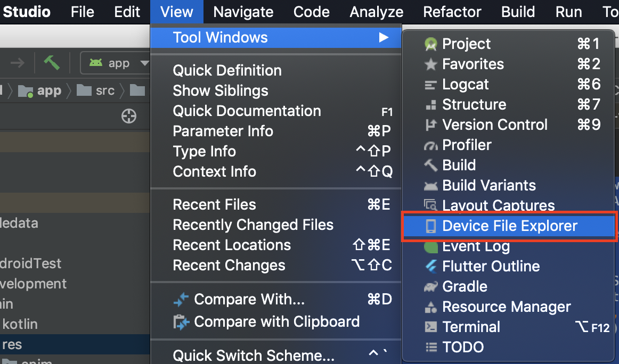The height and width of the screenshot is (364, 619).
Task: Select the Version Control tool window entry
Action: pos(494,125)
